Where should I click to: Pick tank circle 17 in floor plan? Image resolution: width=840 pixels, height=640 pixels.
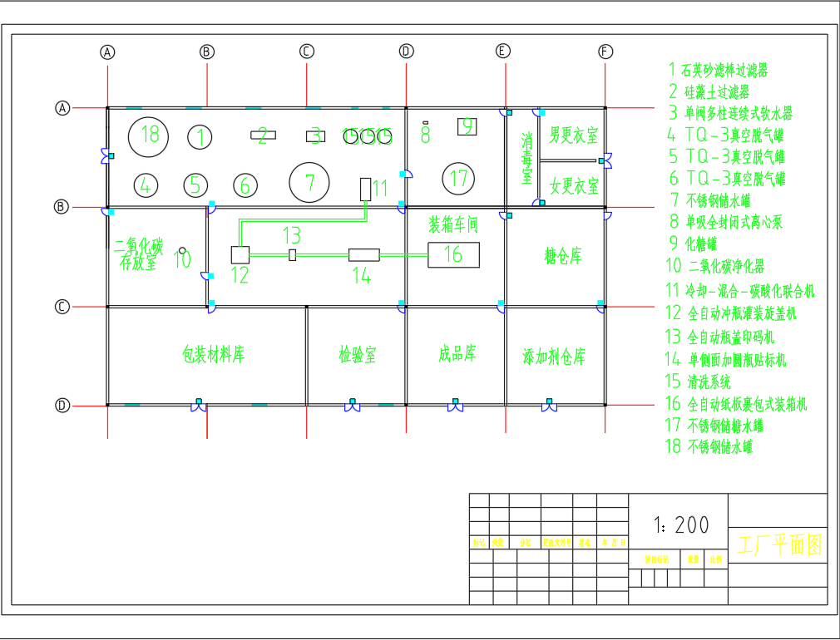click(x=458, y=179)
